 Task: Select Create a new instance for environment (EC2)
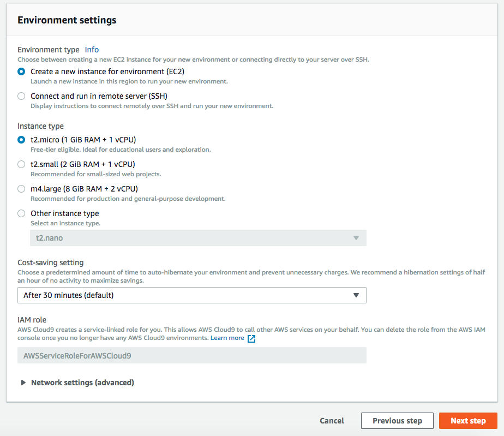click(21, 71)
